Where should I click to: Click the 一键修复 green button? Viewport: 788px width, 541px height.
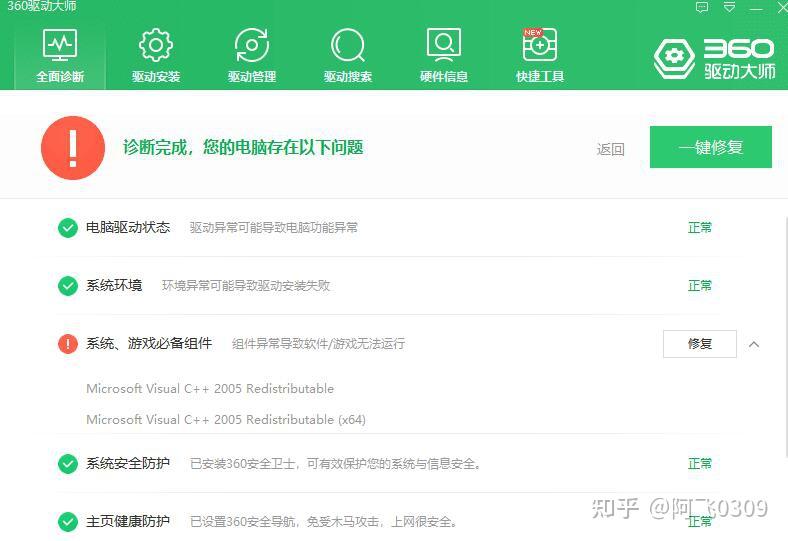pyautogui.click(x=711, y=147)
